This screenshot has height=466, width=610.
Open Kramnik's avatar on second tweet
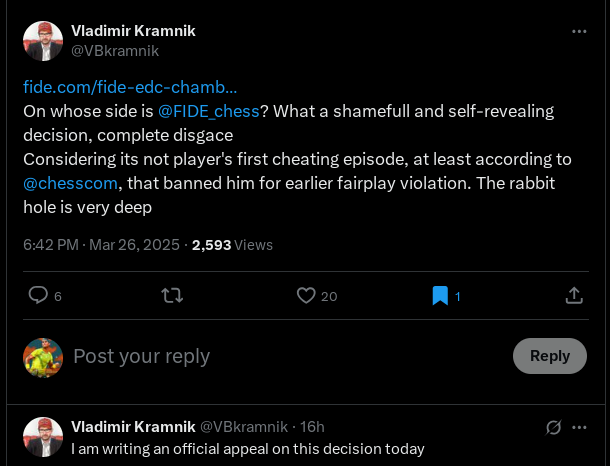(x=43, y=437)
